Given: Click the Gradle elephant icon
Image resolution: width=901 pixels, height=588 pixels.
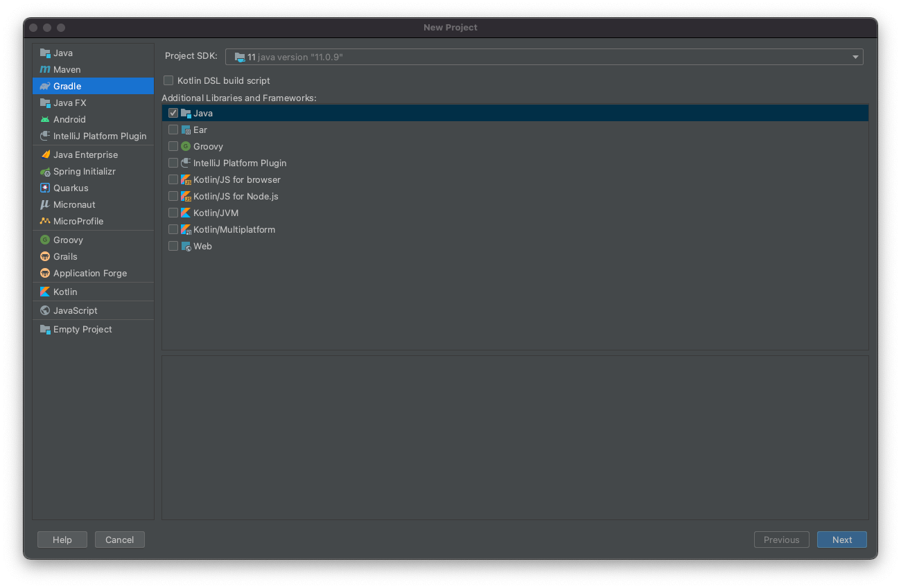Looking at the screenshot, I should 45,86.
